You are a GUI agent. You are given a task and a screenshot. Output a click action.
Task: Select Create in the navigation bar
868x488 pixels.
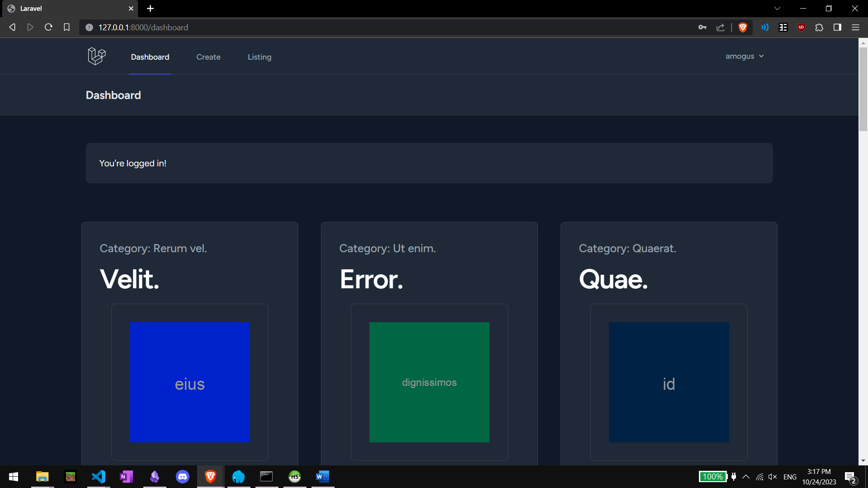click(208, 57)
